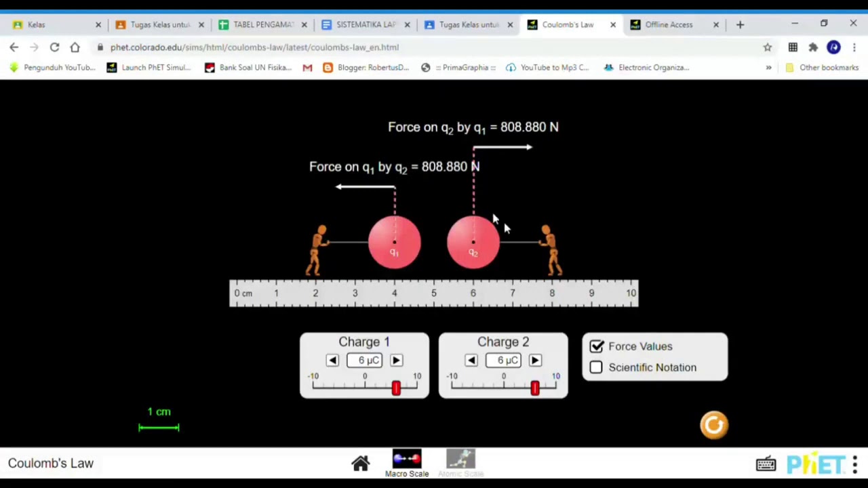Click the q1 charge sphere

[394, 242]
